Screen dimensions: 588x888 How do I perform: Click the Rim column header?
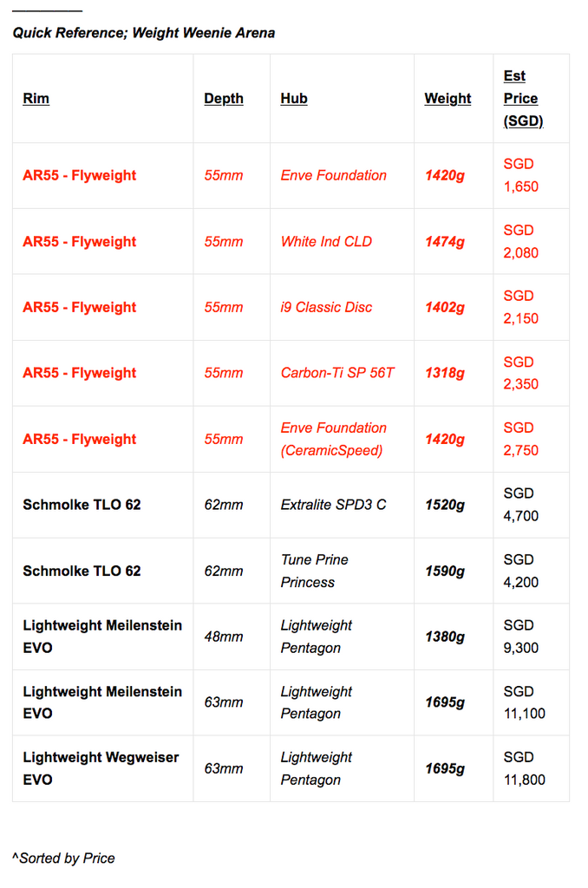(36, 99)
